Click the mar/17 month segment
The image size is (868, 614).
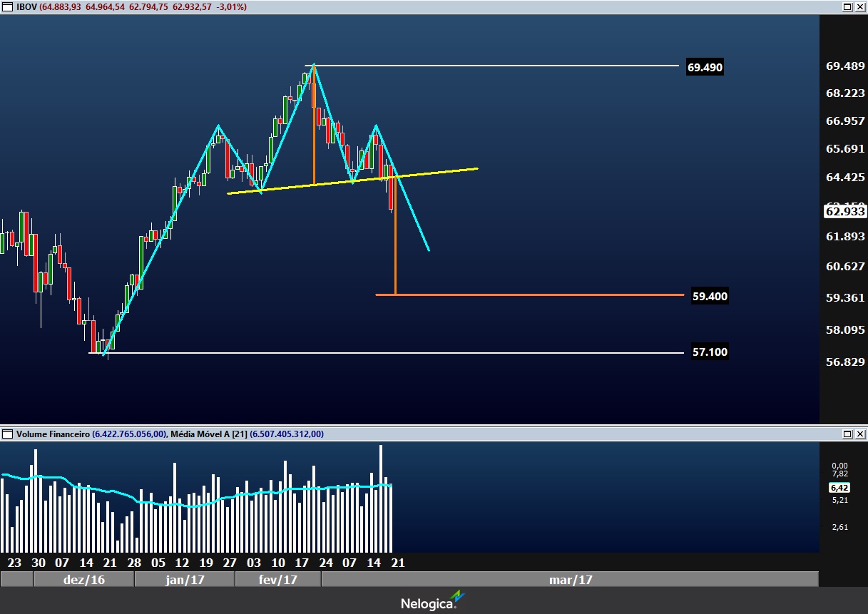coord(570,580)
